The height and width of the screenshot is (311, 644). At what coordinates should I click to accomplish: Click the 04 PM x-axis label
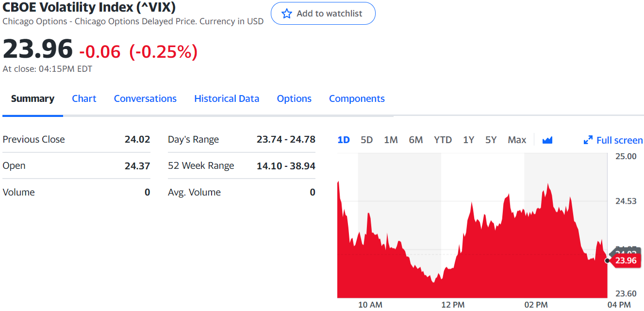(x=619, y=305)
